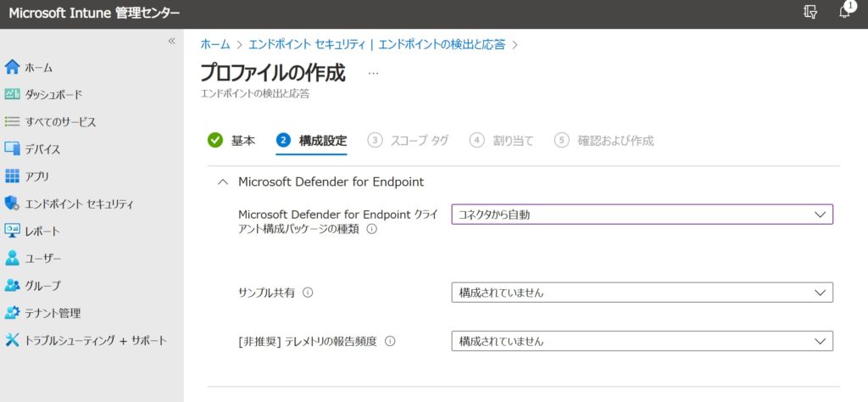Screen dimensions: 868x402
Task: Open the アプリ apps grid icon
Action: tap(12, 176)
